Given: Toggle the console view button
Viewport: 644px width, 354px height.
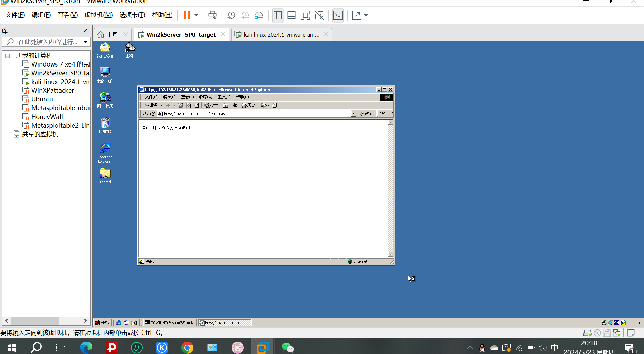Looking at the screenshot, I should point(338,15).
